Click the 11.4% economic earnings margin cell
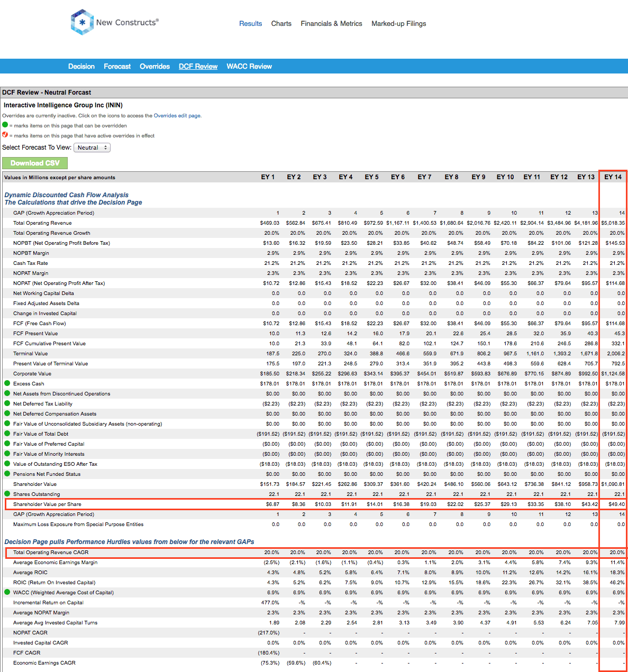Viewport: 628px width, 672px height. click(x=618, y=563)
